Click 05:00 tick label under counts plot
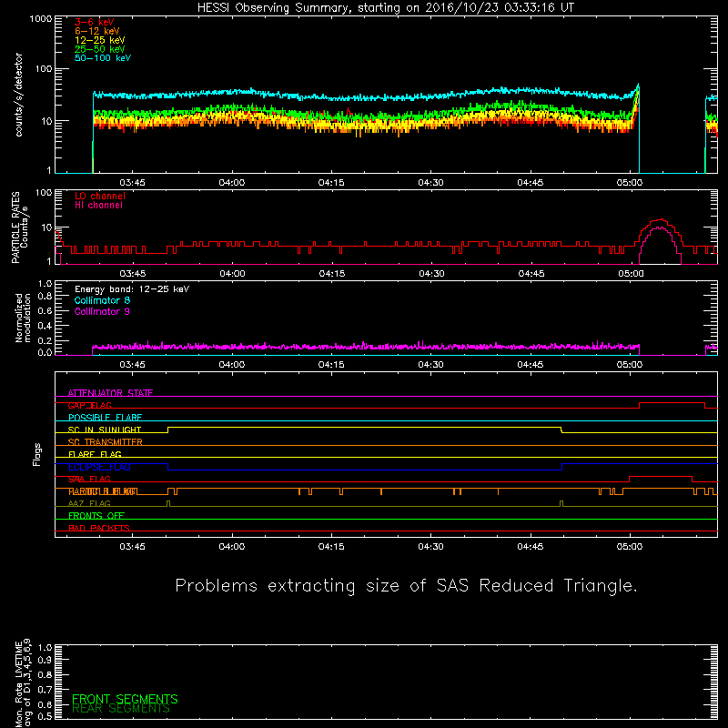This screenshot has height=728, width=728. tap(630, 183)
